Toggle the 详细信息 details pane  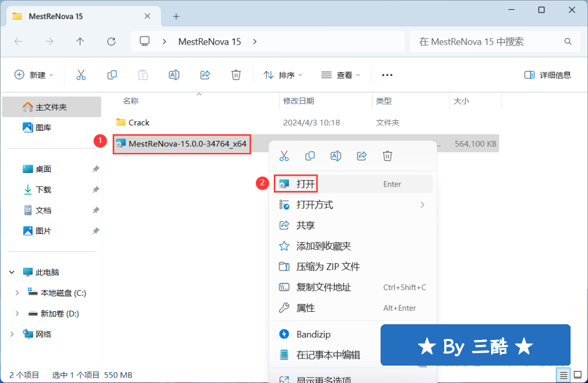point(548,75)
